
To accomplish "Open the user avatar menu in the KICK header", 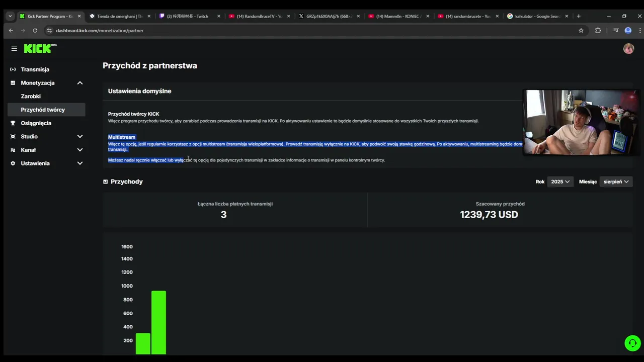I will tap(628, 48).
